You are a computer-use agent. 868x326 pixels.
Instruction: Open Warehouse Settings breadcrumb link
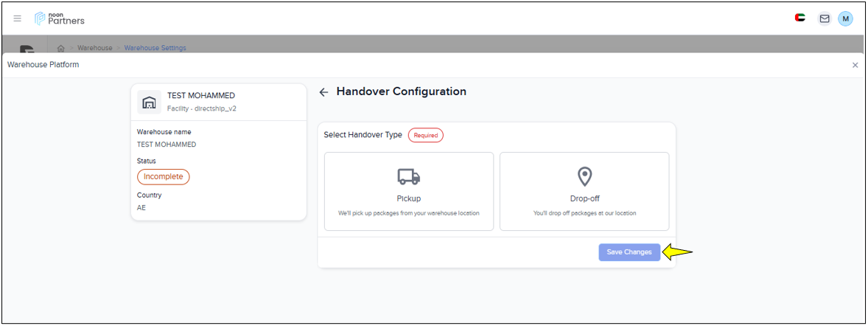[155, 48]
